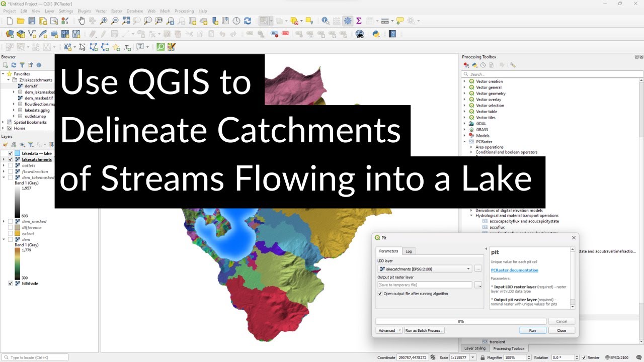Select the Zoom Out magnifier tool
The height and width of the screenshot is (362, 644).
click(x=115, y=21)
